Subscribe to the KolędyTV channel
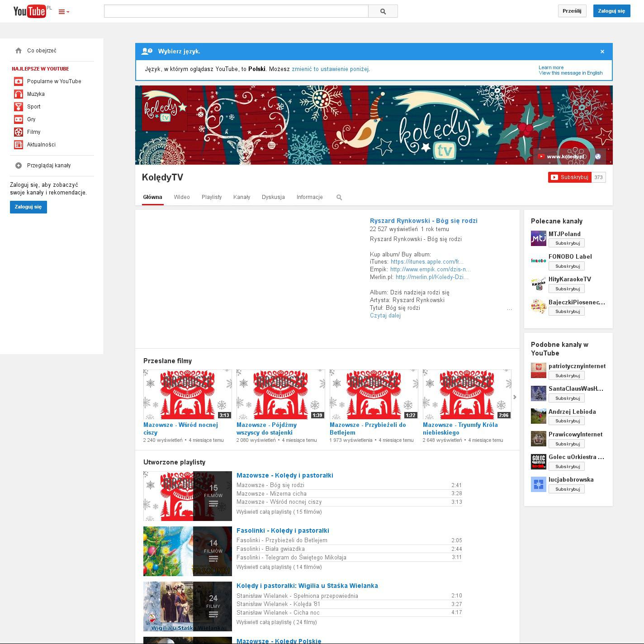 click(570, 177)
